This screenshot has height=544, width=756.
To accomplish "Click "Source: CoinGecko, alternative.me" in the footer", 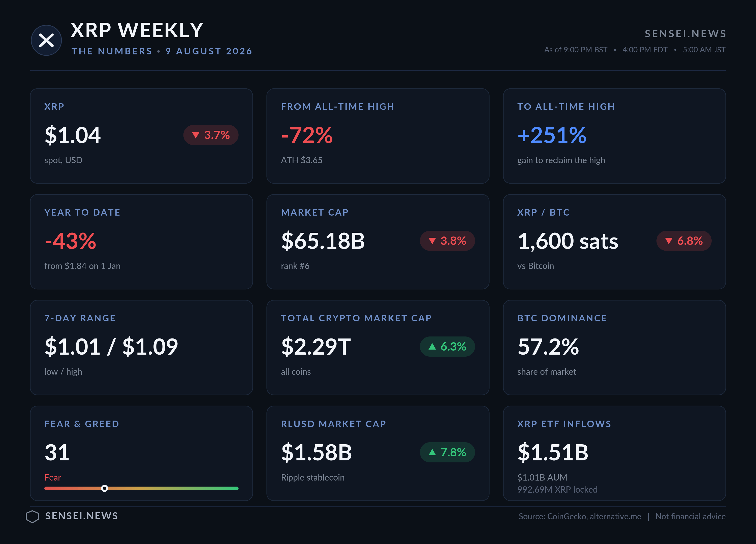I will pos(580,516).
